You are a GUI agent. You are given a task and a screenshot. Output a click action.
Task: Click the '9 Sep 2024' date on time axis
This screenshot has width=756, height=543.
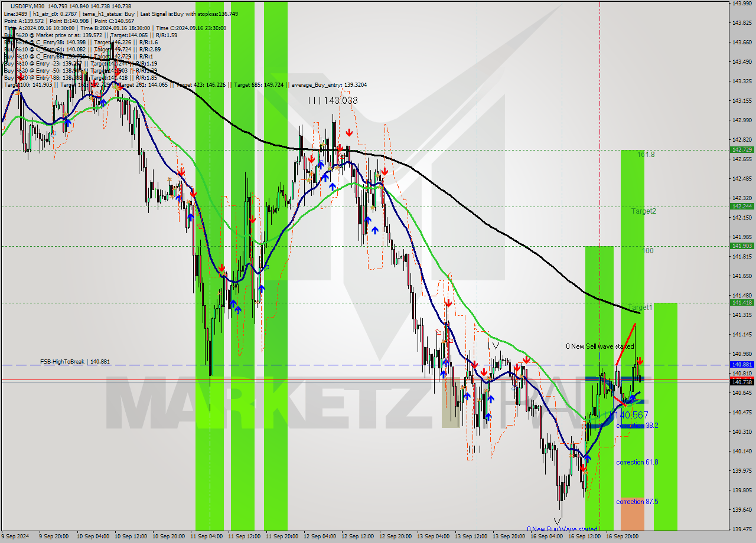click(15, 537)
